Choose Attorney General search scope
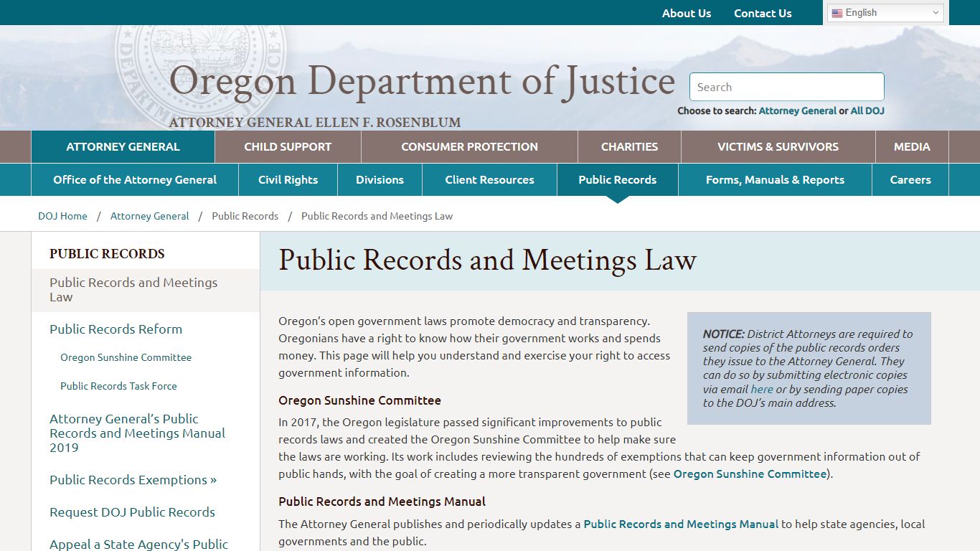 797,110
